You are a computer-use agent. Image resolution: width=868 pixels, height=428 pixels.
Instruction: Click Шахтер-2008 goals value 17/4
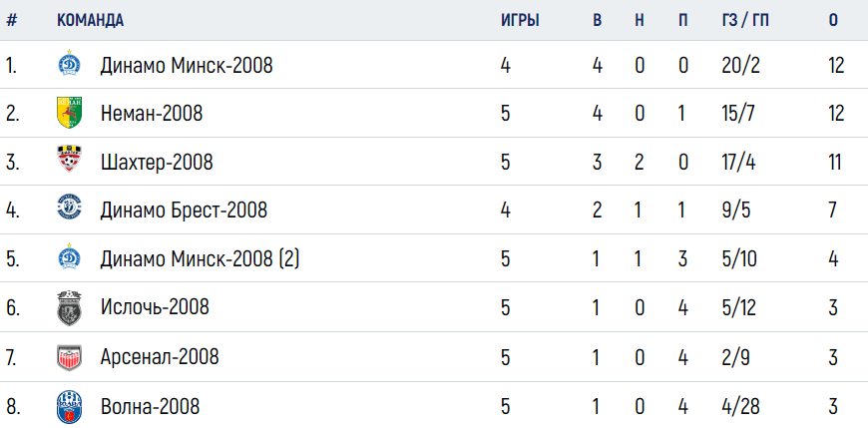[x=739, y=163]
